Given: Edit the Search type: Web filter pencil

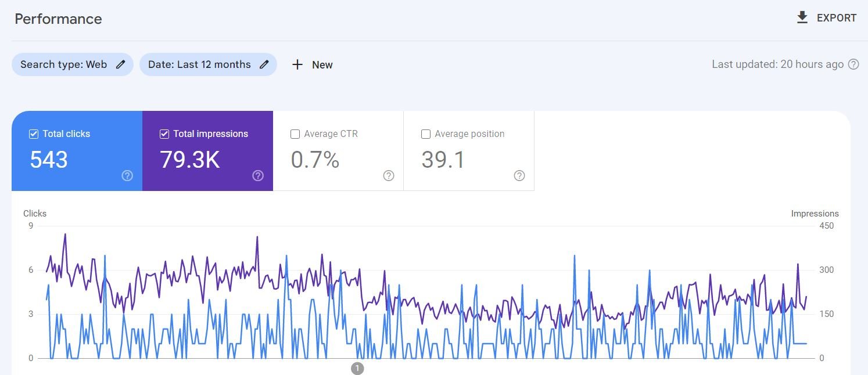Looking at the screenshot, I should (x=120, y=64).
